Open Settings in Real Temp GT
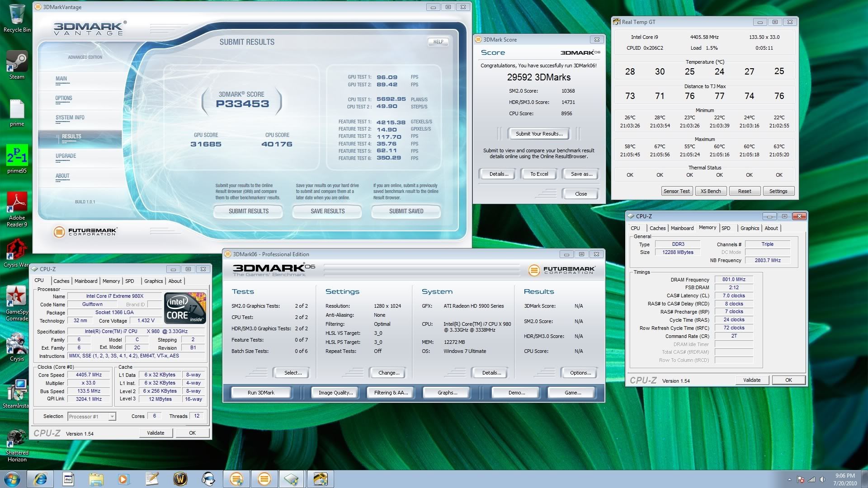Viewport: 868px width, 488px height. (x=778, y=191)
